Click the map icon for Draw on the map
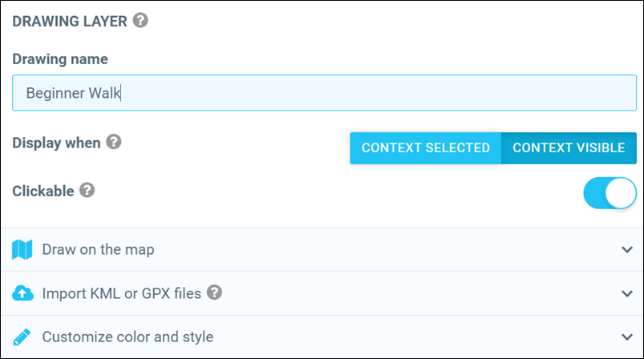Image resolution: width=644 pixels, height=359 pixels. pos(22,250)
